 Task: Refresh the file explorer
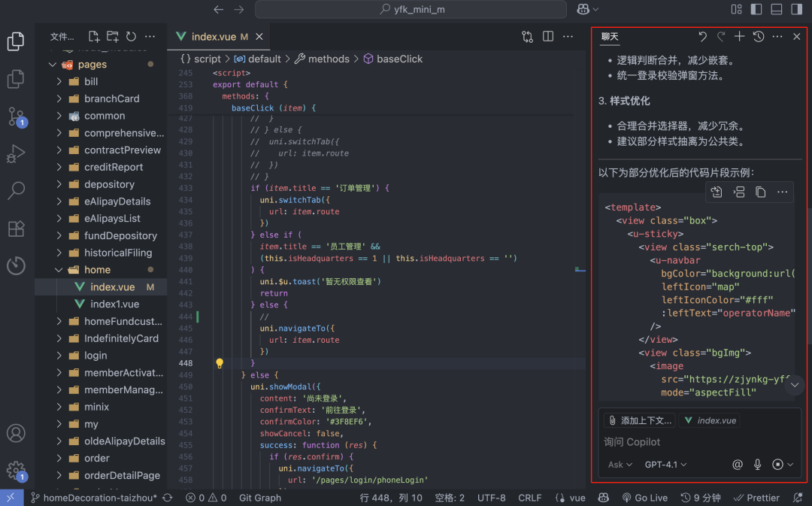pyautogui.click(x=131, y=37)
